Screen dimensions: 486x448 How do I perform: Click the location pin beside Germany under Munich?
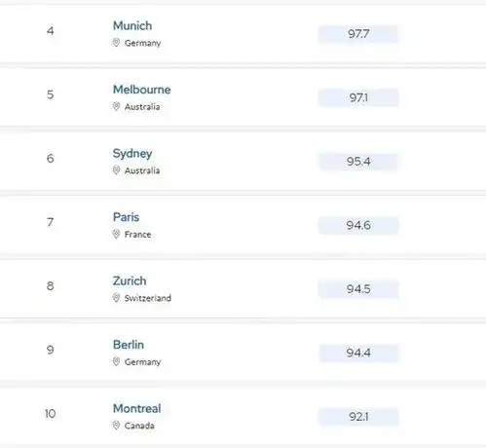(116, 43)
